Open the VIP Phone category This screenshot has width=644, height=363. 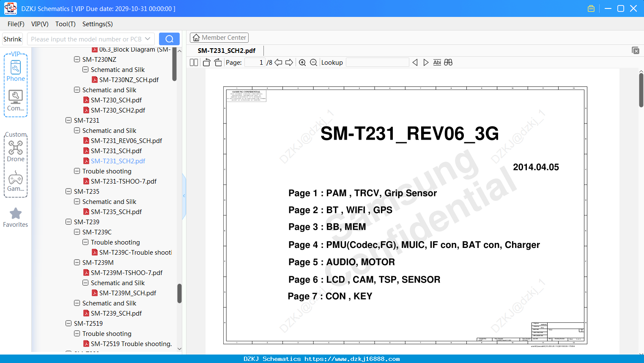(x=16, y=71)
